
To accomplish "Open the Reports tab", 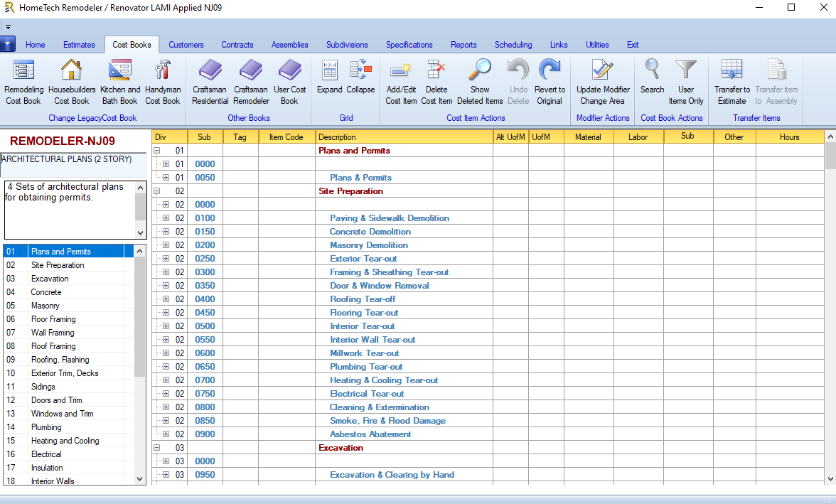I will click(x=463, y=45).
